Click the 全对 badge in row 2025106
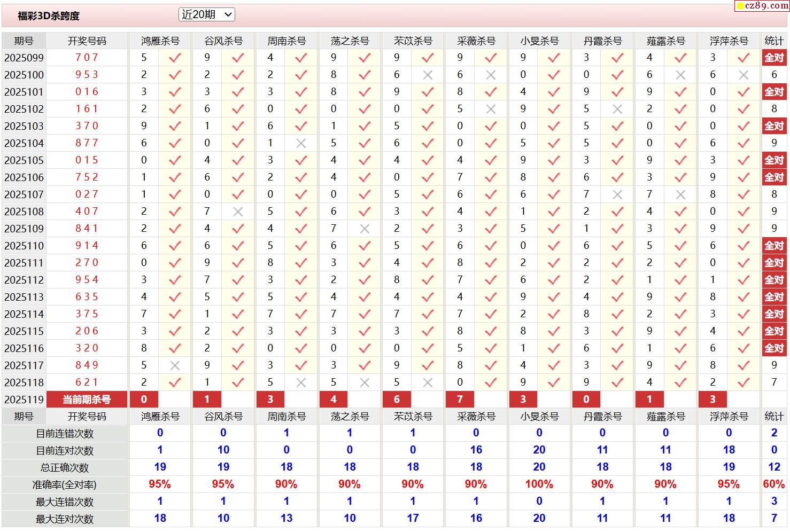Screen dimensions: 790x532 click(774, 177)
